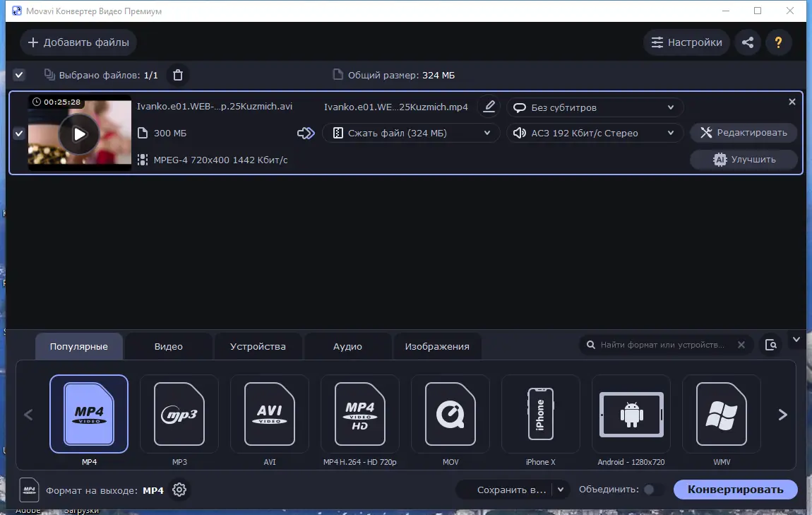Expand the subtitles dropdown 'Без субтитров'

595,107
